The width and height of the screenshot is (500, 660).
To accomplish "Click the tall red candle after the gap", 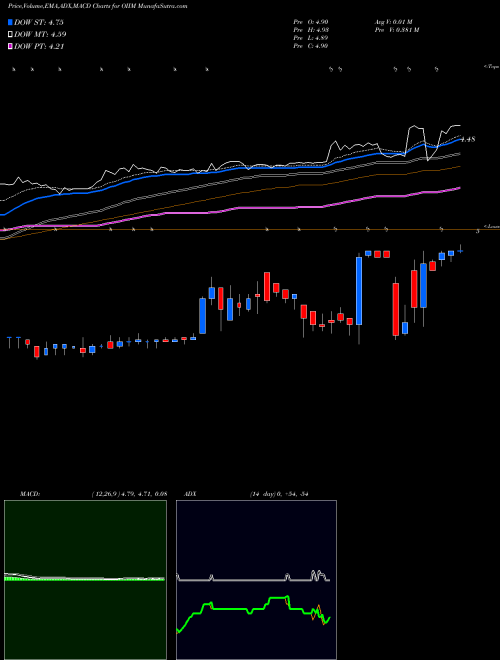I will coord(396,309).
